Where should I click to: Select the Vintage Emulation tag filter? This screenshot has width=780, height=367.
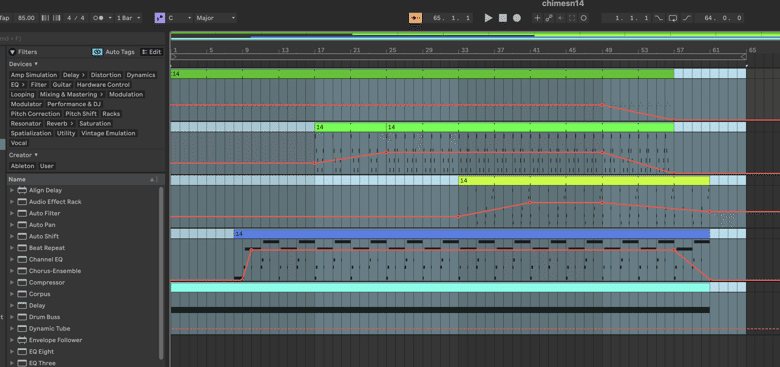[x=108, y=133]
